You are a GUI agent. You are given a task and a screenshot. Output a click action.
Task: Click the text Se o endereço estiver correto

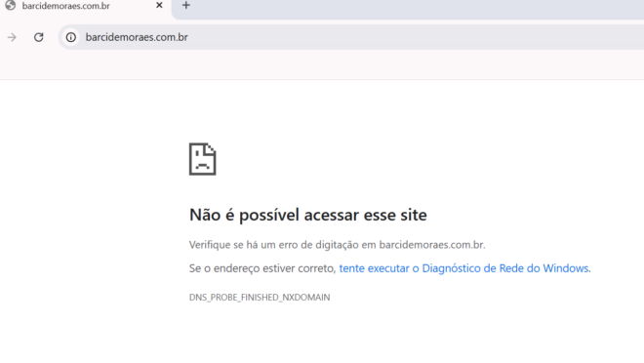262,268
